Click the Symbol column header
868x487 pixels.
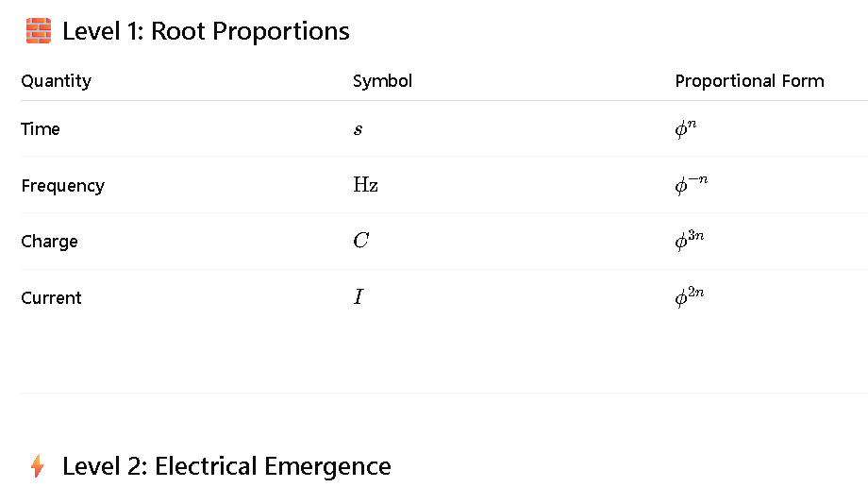pyautogui.click(x=382, y=81)
